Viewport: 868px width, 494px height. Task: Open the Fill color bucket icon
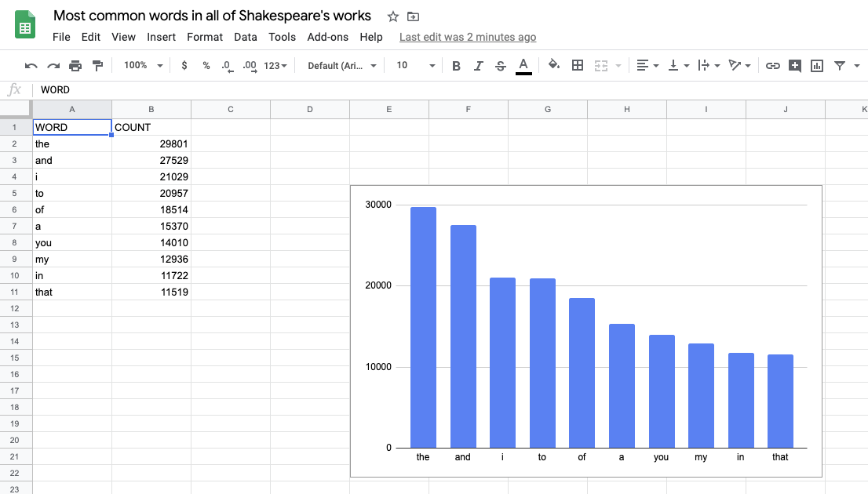coord(553,65)
